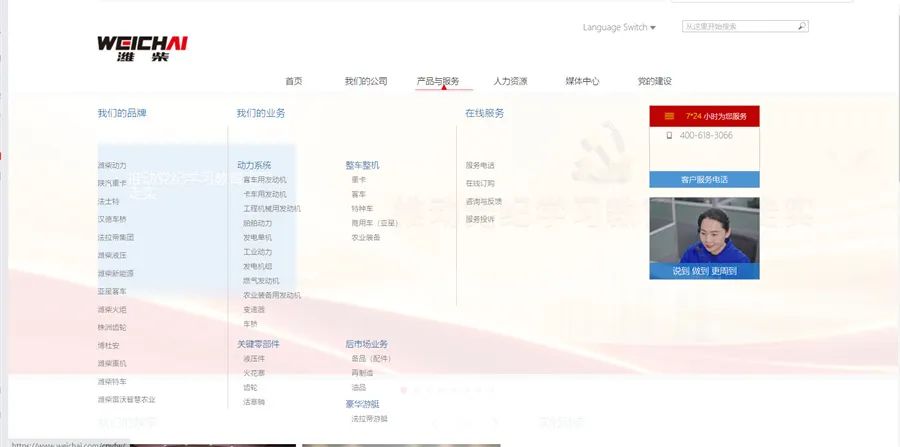Open the 亚星客车 brand link
900x447 pixels.
[x=112, y=291]
